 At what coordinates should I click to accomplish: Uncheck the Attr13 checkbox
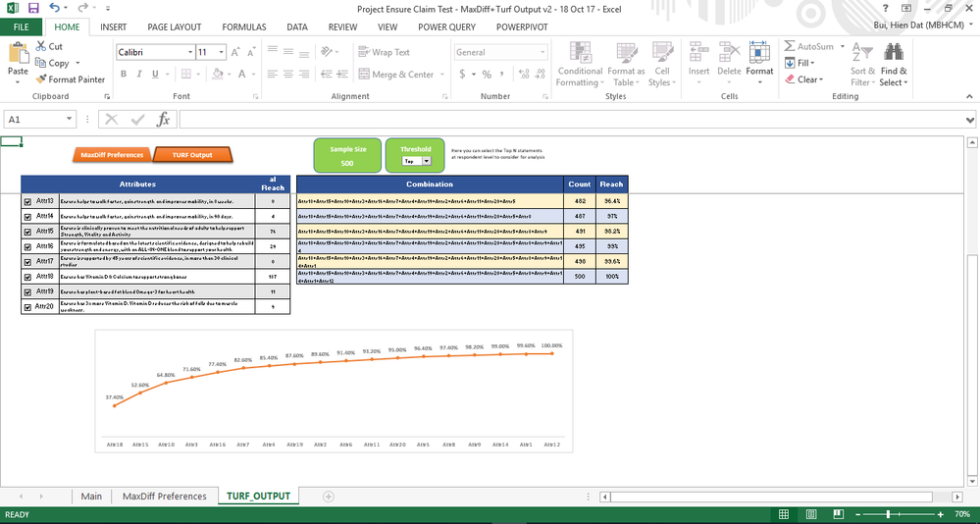(x=27, y=202)
